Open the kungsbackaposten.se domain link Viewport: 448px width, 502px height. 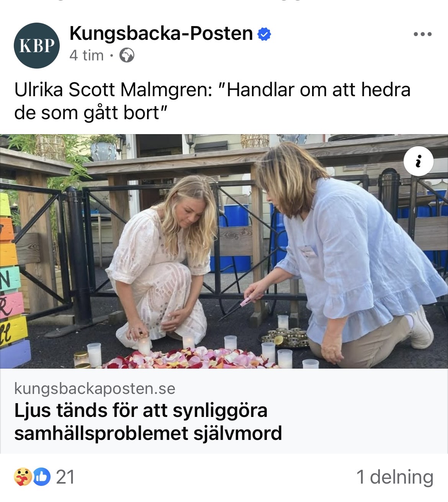(x=95, y=389)
